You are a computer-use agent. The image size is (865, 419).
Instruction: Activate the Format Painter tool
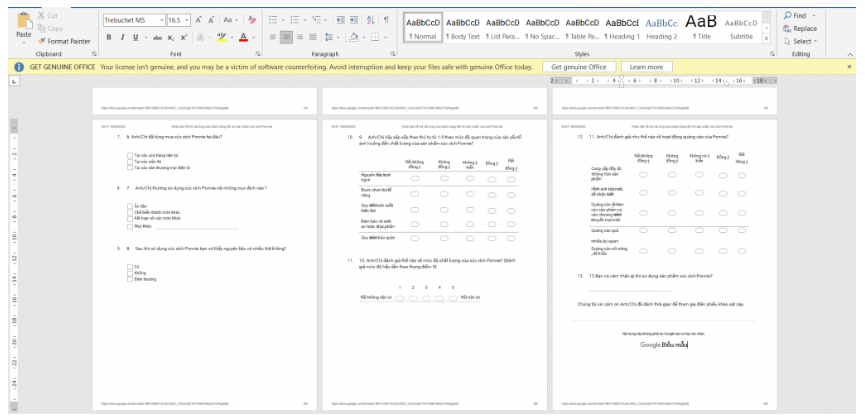click(67, 41)
